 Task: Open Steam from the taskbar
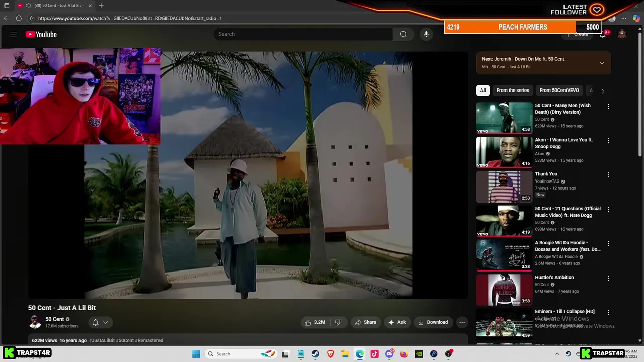[315, 354]
